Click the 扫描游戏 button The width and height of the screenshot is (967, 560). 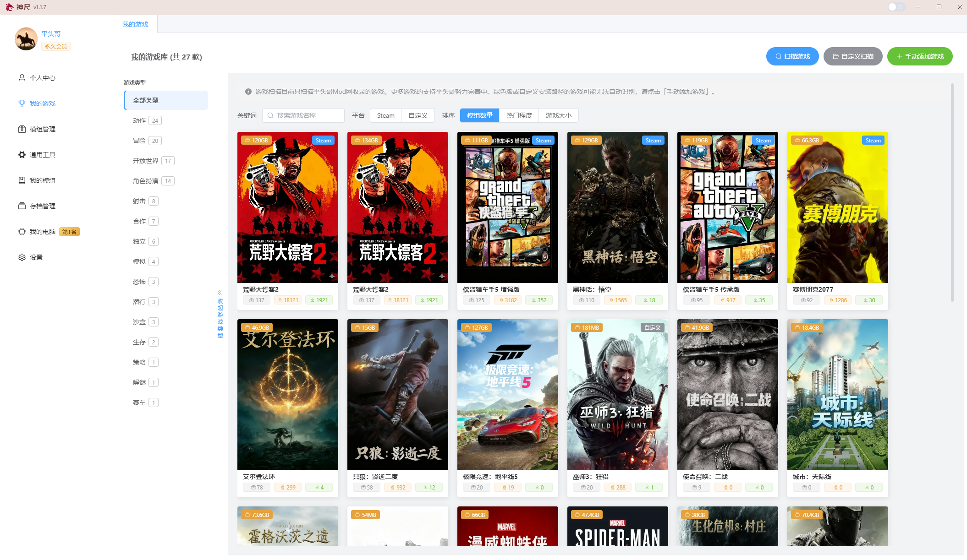point(792,56)
